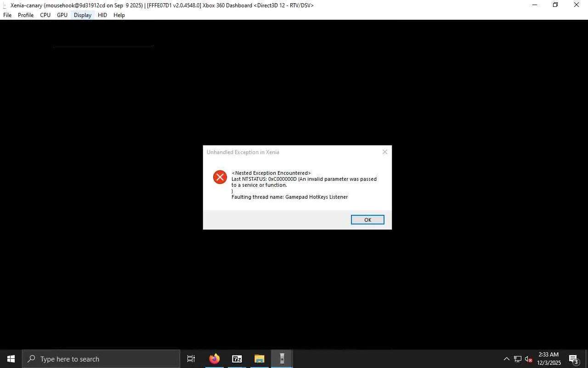Click the taskbar search box

tap(101, 359)
